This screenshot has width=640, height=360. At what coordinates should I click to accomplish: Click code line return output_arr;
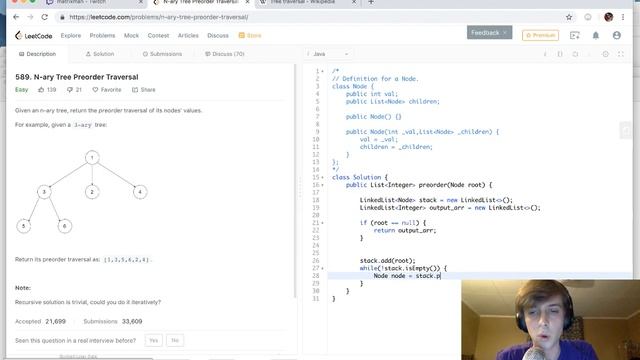tap(404, 231)
